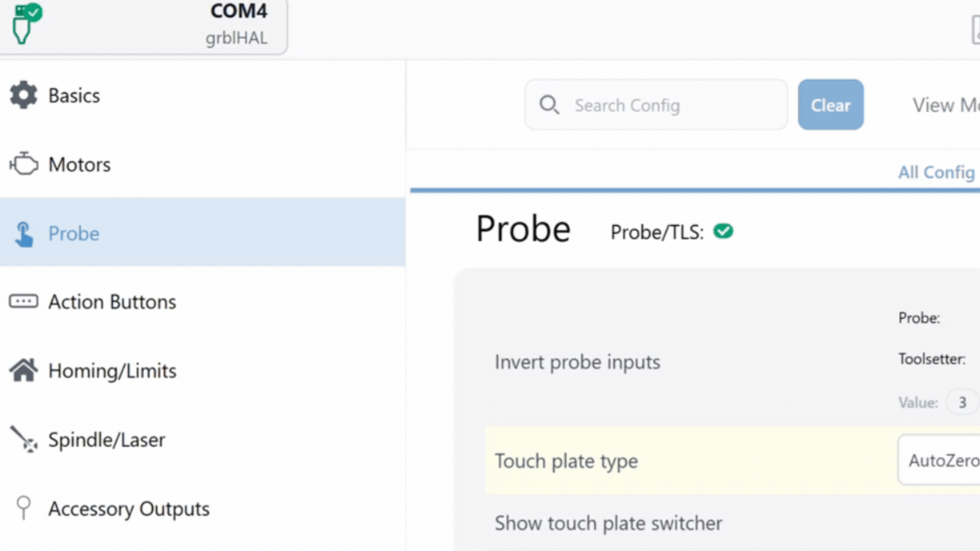The image size is (980, 551).
Task: Open the Touch plate type dropdown
Action: pos(939,460)
